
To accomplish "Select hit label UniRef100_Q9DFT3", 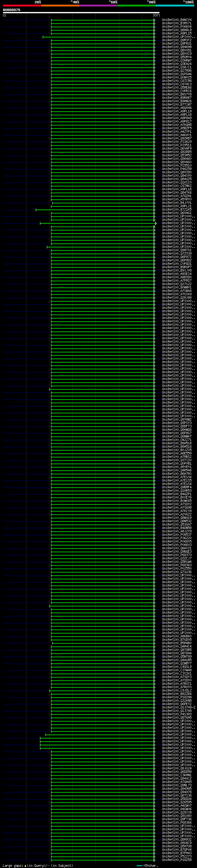I will (x=177, y=426).
